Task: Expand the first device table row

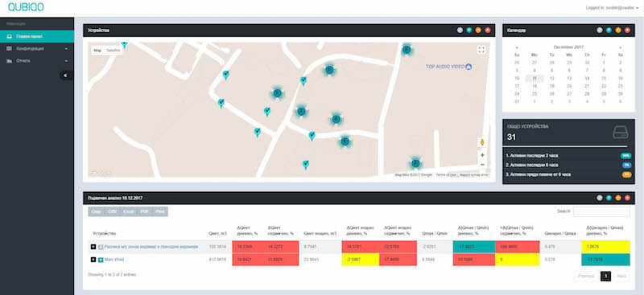Action: pos(93,247)
